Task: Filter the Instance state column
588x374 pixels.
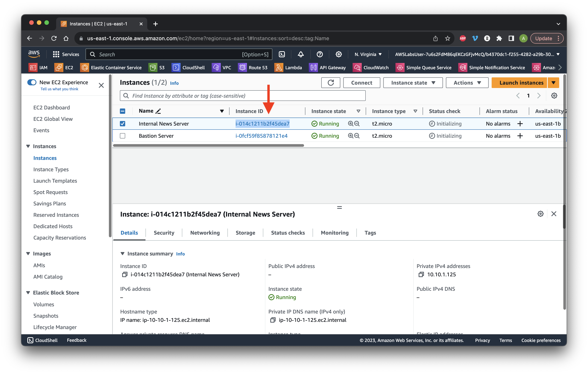Action: pos(358,111)
